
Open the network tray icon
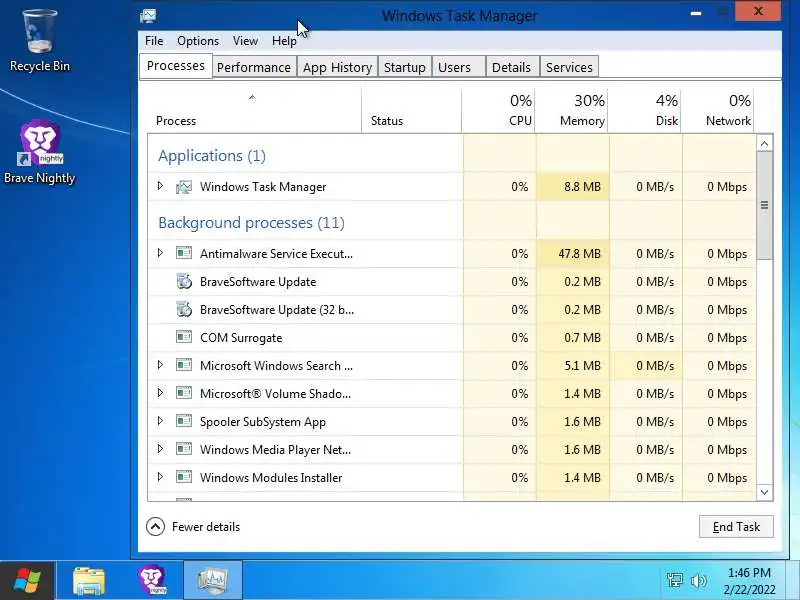tap(674, 581)
